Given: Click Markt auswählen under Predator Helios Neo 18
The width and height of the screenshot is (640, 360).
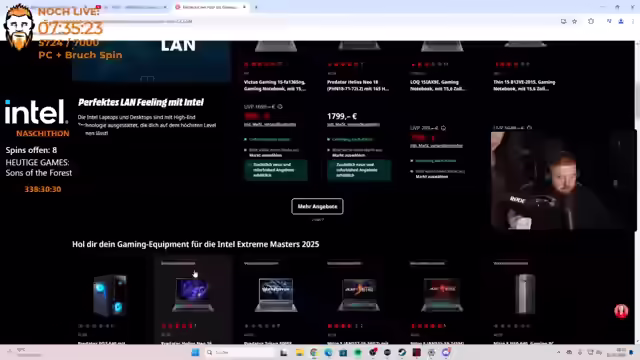Looking at the screenshot, I should click(x=349, y=155).
